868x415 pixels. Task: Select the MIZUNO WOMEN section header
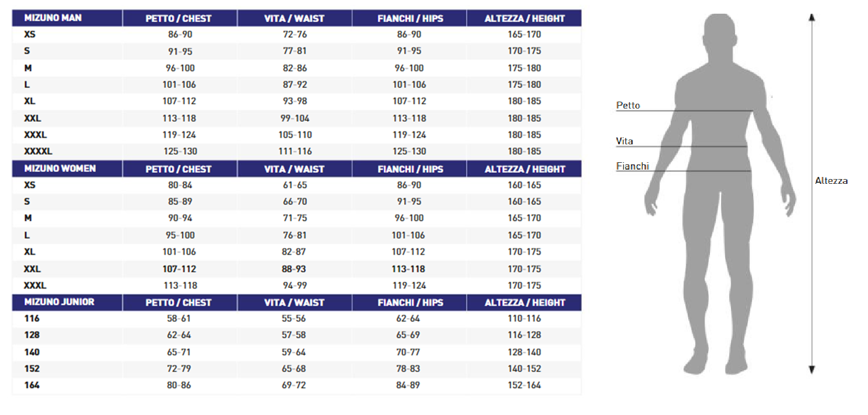tap(60, 169)
